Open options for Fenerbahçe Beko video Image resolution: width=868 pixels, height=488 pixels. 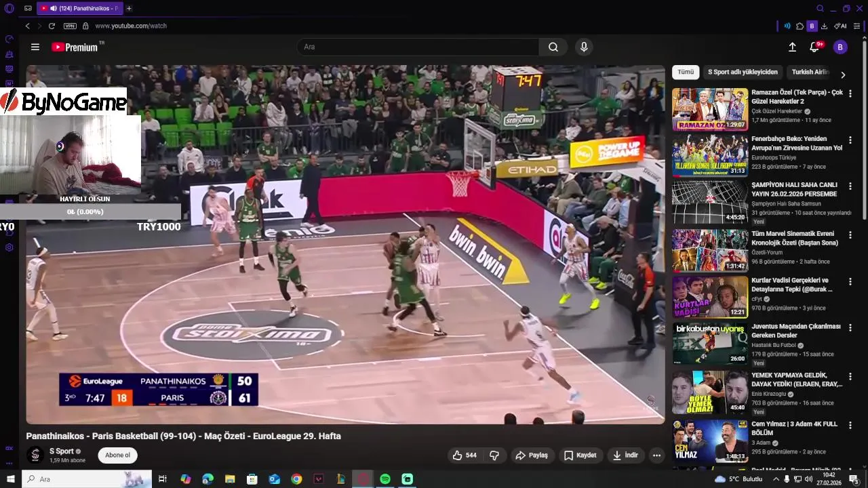(850, 140)
